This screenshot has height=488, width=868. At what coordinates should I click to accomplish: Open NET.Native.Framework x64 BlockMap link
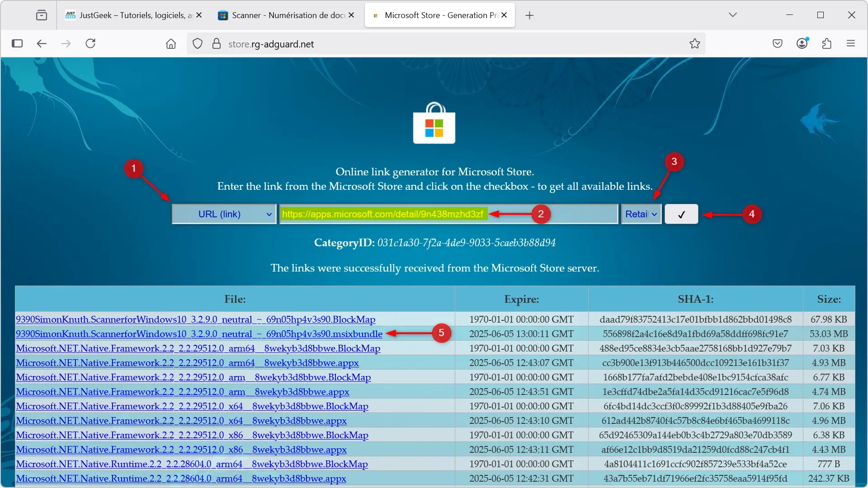tap(192, 406)
